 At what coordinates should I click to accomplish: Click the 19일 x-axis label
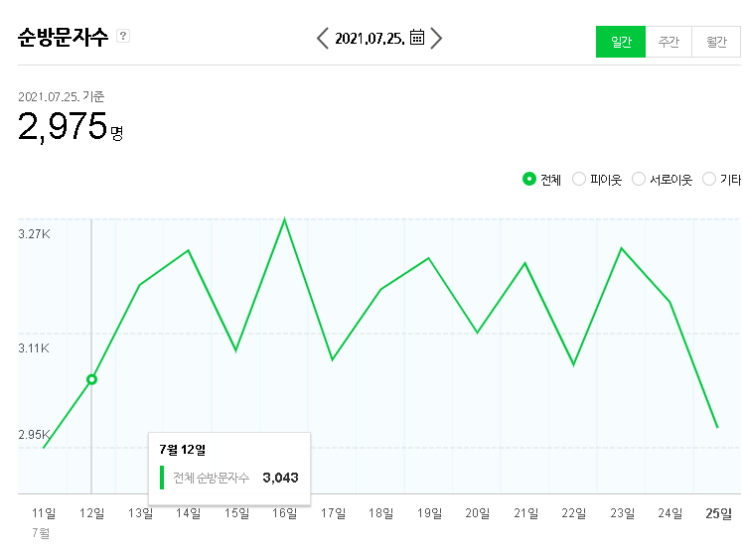point(429,513)
